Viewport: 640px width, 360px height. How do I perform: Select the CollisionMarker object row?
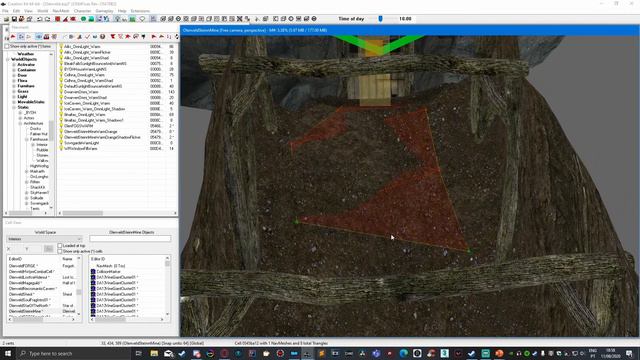point(109,271)
